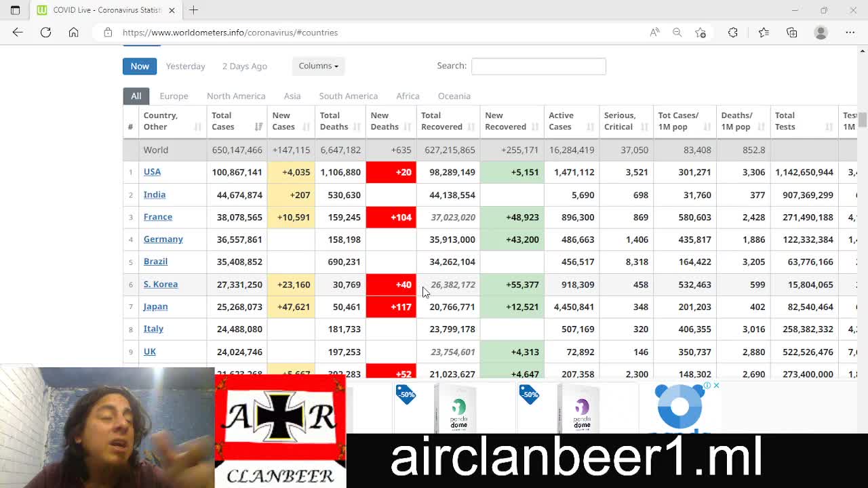Open the India country link
868x488 pixels.
coord(155,195)
